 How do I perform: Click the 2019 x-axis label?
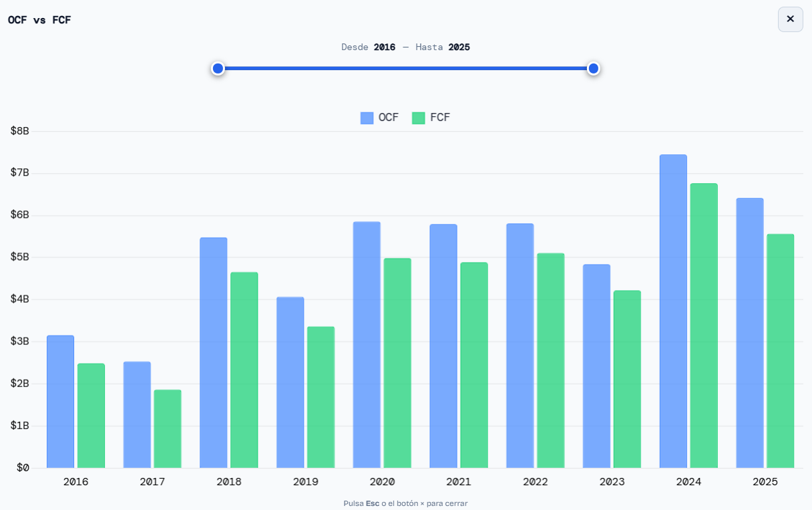[x=306, y=482]
